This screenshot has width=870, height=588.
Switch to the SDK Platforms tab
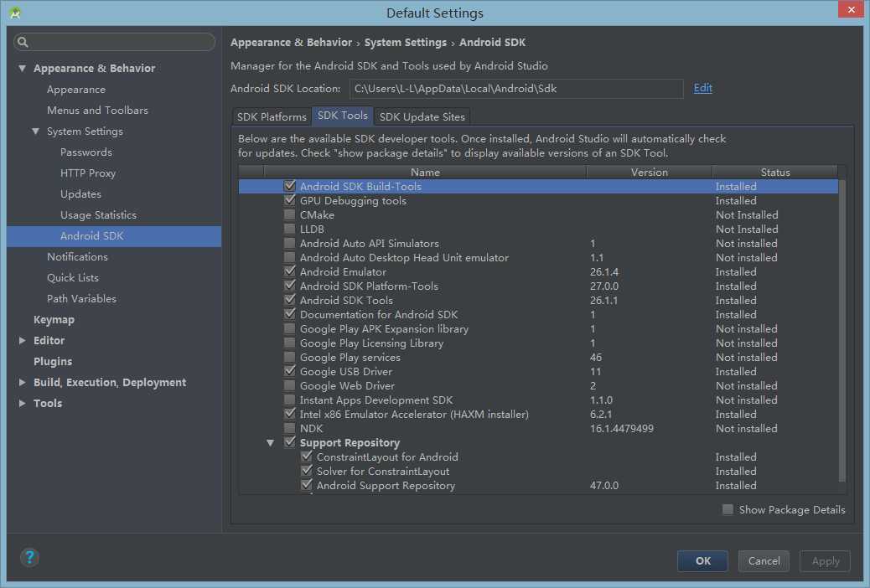click(272, 116)
